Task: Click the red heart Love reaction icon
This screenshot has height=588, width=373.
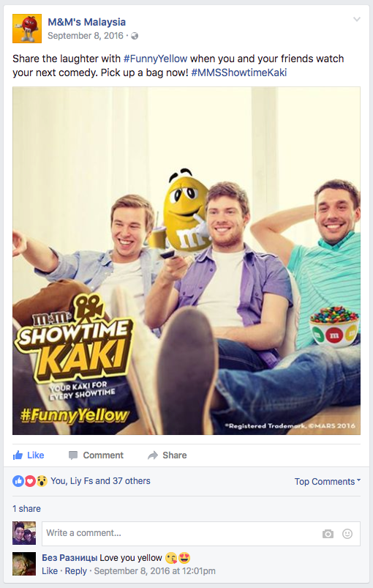Action: pos(30,481)
